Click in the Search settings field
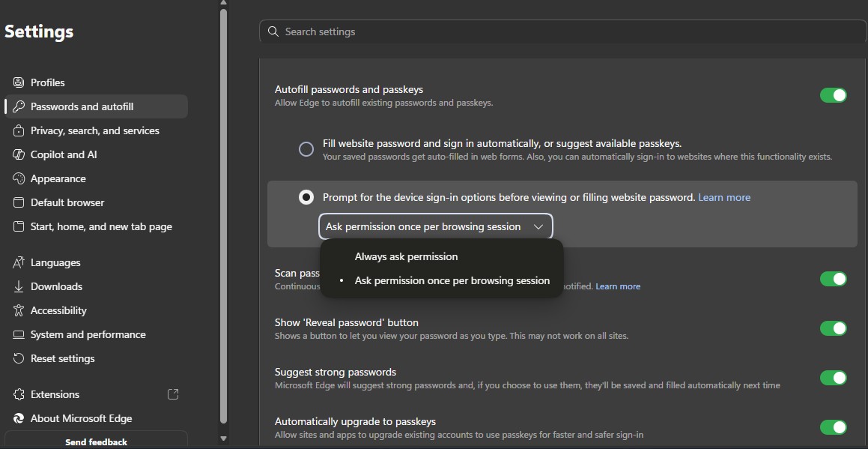868x449 pixels. click(562, 31)
